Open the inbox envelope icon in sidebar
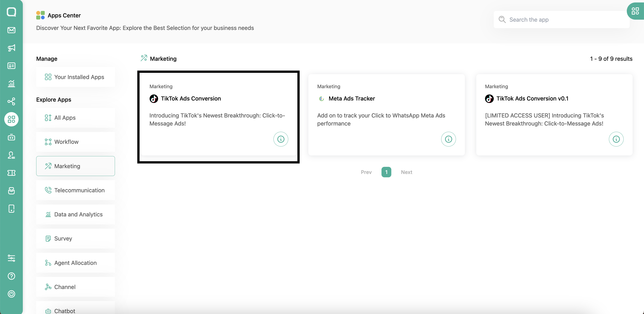644x314 pixels. [x=11, y=30]
